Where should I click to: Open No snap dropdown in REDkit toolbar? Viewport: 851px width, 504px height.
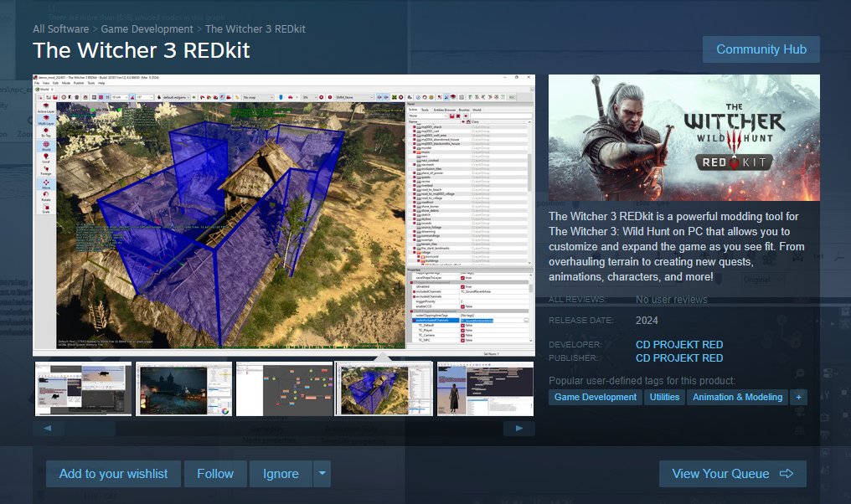258,97
